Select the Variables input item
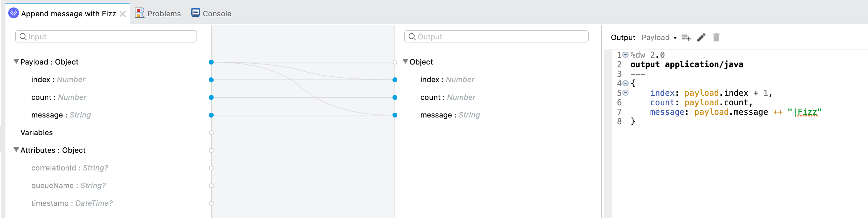 pyautogui.click(x=36, y=132)
